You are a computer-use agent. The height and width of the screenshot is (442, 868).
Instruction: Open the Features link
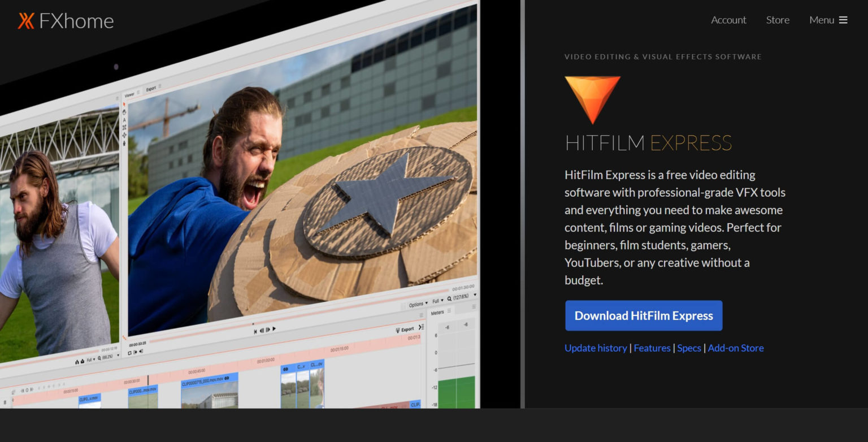pos(652,348)
